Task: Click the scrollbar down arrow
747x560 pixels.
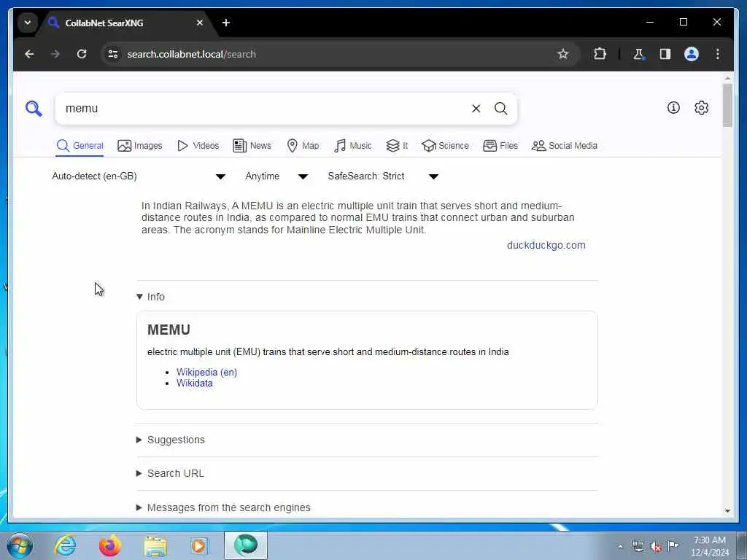Action: 727,510
